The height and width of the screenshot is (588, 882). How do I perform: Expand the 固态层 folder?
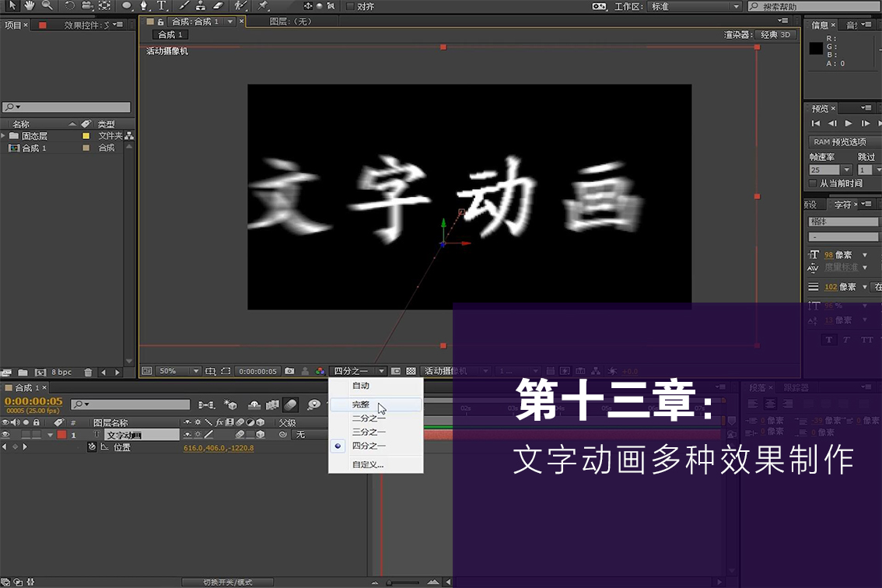(3, 135)
